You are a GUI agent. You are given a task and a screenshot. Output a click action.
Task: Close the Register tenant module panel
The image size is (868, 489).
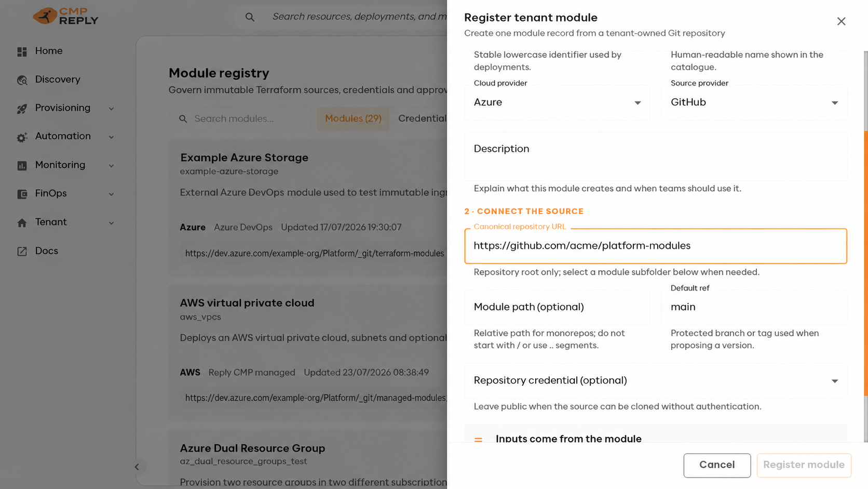pyautogui.click(x=841, y=21)
